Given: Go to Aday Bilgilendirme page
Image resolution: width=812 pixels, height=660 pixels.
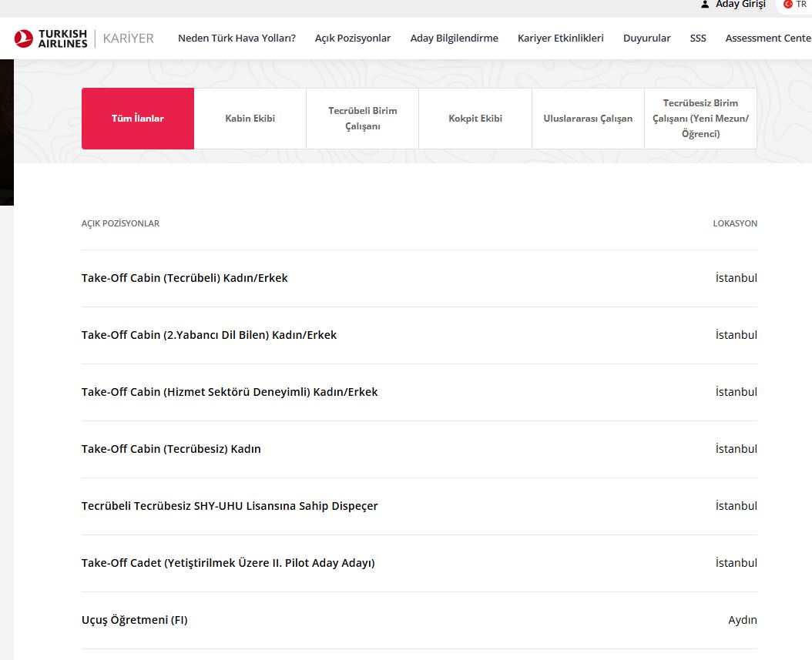Looking at the screenshot, I should [454, 39].
